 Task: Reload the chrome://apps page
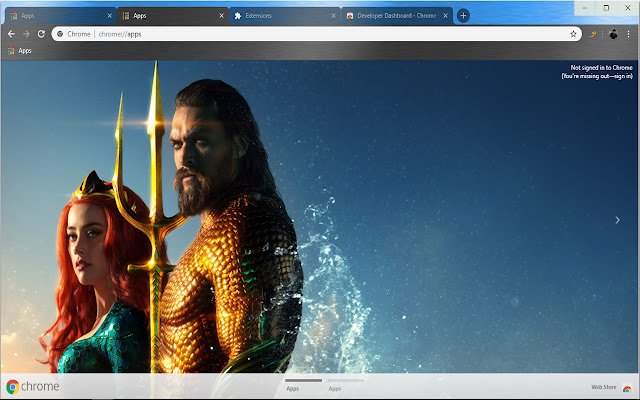(41, 34)
